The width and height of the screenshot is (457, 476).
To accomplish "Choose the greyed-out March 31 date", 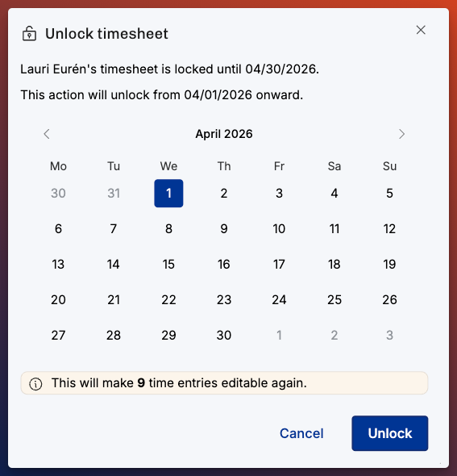I will click(114, 194).
